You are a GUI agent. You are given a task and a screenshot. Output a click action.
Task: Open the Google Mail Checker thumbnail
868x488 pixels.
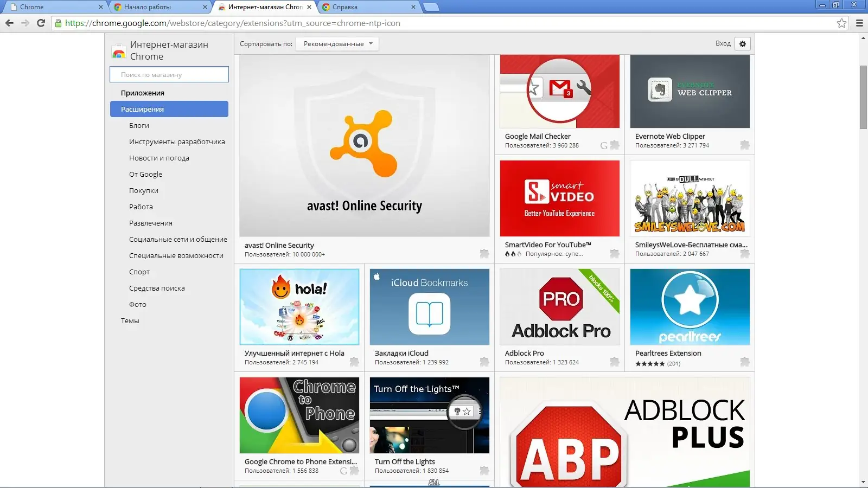[560, 91]
